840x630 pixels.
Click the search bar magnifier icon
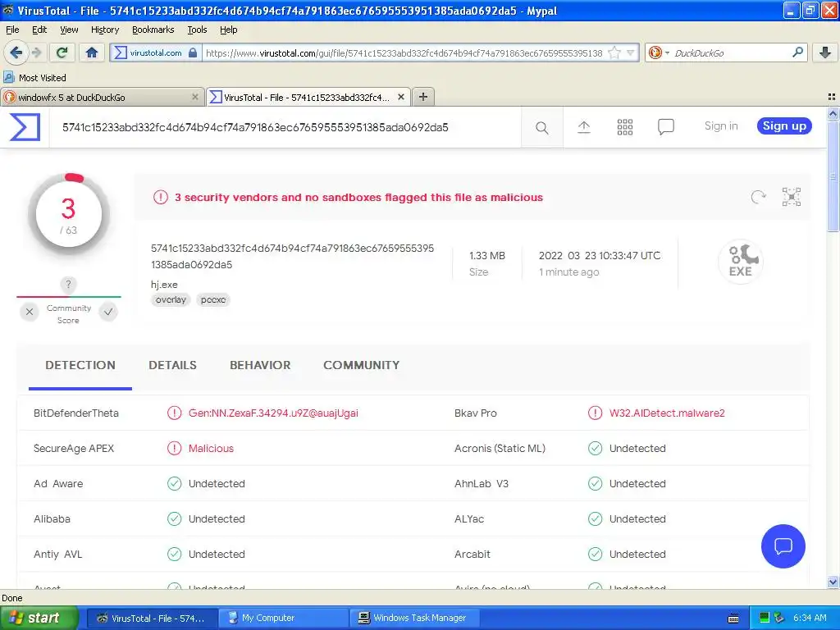tap(797, 52)
